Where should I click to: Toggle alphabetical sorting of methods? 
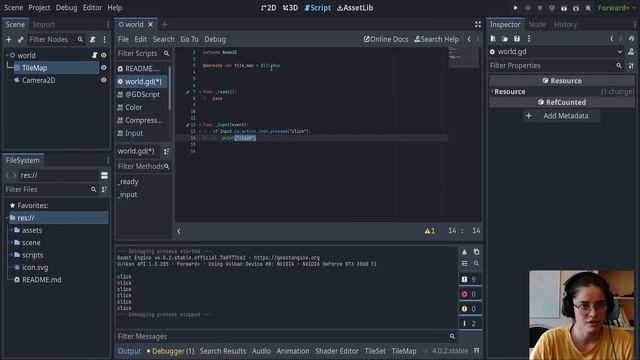[x=167, y=151]
